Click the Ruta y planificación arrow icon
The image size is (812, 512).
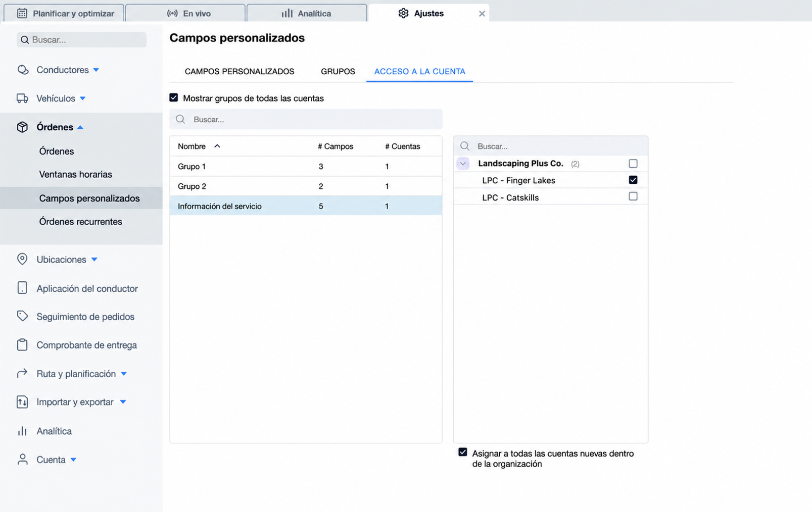pyautogui.click(x=22, y=374)
